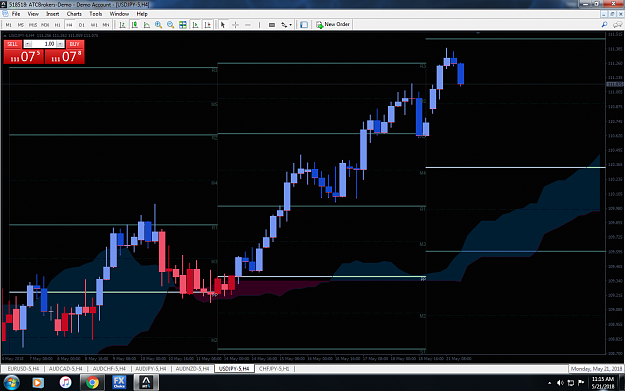The height and width of the screenshot is (391, 625).
Task: Open a New Order
Action: [333, 24]
